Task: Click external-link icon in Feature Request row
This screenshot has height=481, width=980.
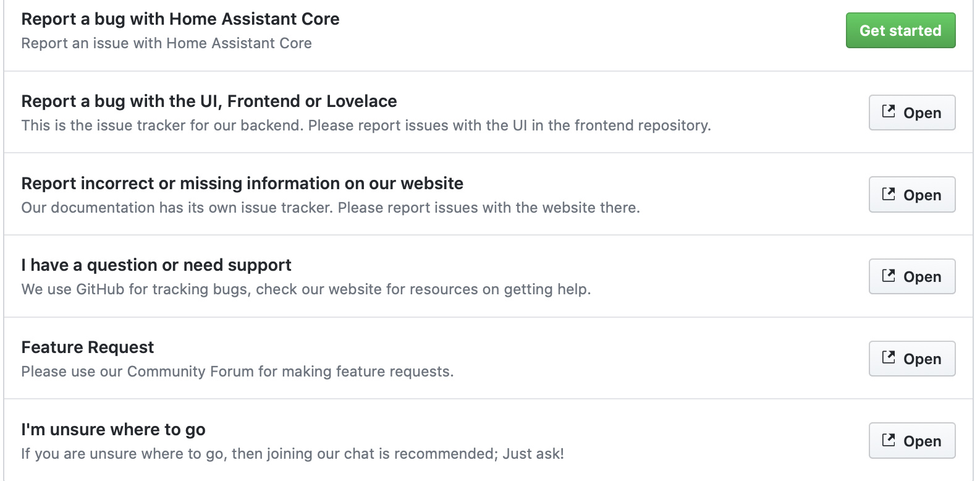Action: 888,357
